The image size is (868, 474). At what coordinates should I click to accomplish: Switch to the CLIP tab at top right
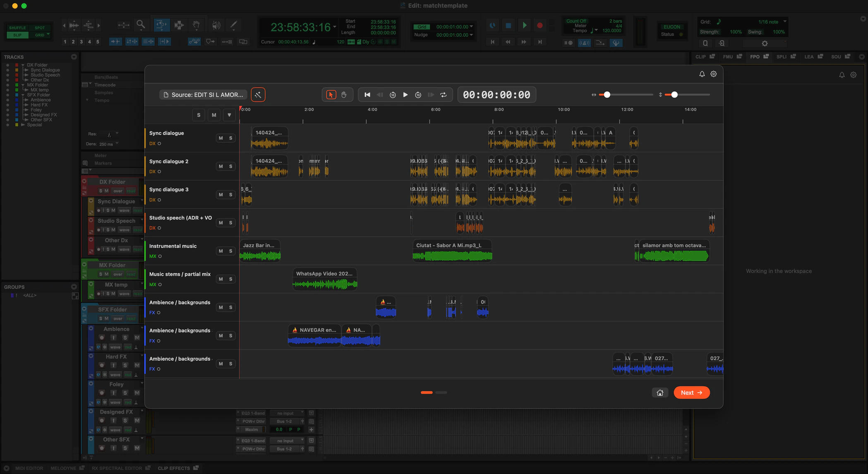[705, 57]
